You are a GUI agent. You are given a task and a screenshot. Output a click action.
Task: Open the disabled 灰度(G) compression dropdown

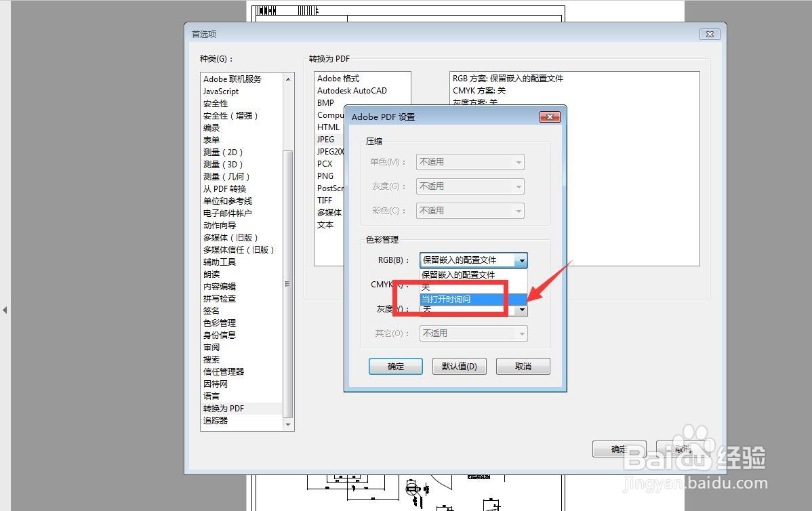(470, 186)
